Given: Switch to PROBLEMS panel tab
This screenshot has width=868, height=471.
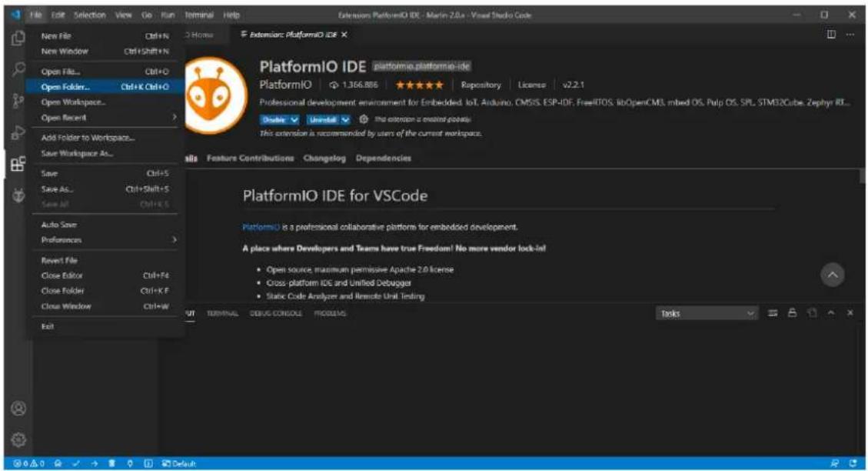Looking at the screenshot, I should (330, 313).
